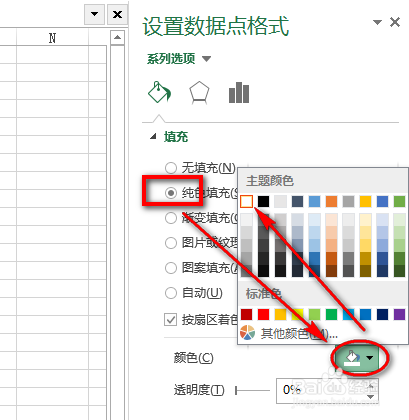
Task: Close the 设置数据点格式 pane
Action: pos(395,22)
